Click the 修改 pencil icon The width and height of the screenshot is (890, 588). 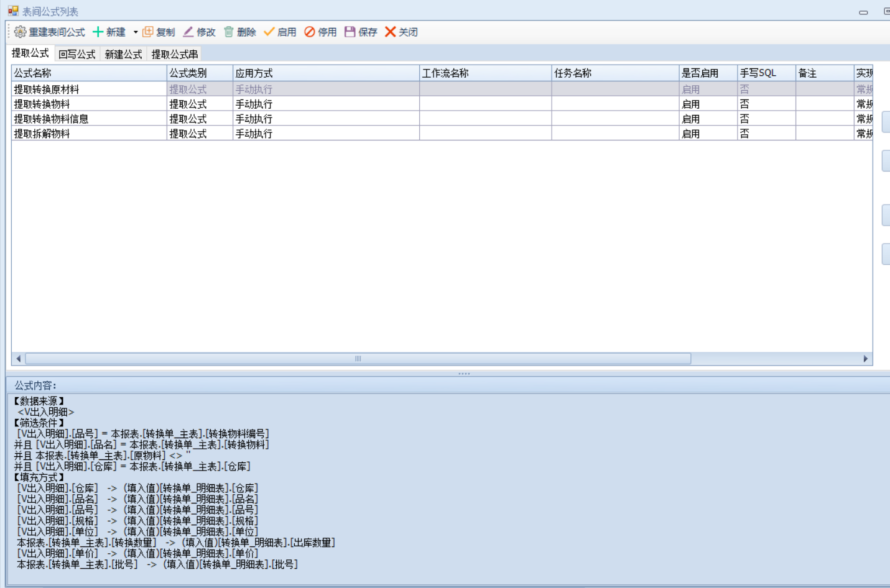pos(188,32)
